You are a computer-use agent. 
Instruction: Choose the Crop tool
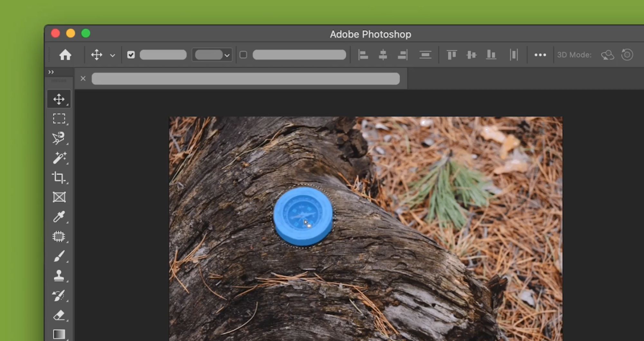tap(59, 178)
